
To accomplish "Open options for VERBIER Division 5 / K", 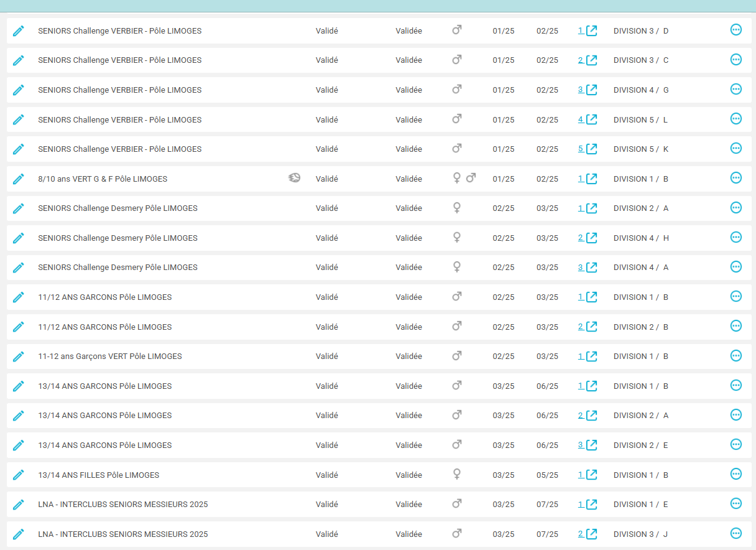I will point(735,148).
